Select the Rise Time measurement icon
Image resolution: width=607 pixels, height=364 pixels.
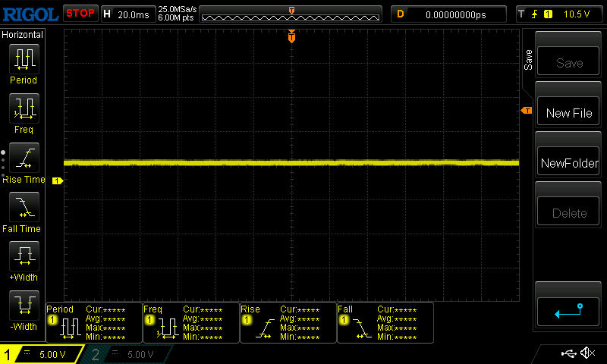coord(24,158)
